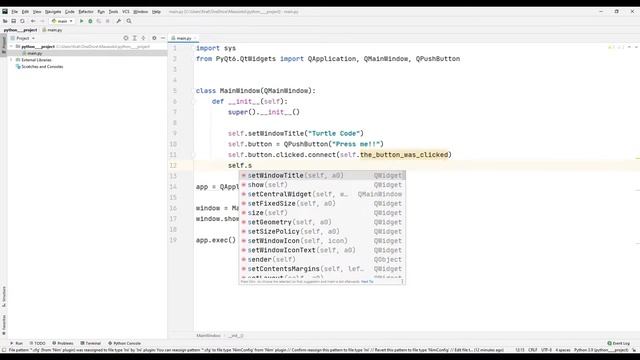Open the Navigate menu
The width and height of the screenshot is (640, 360).
53,12
